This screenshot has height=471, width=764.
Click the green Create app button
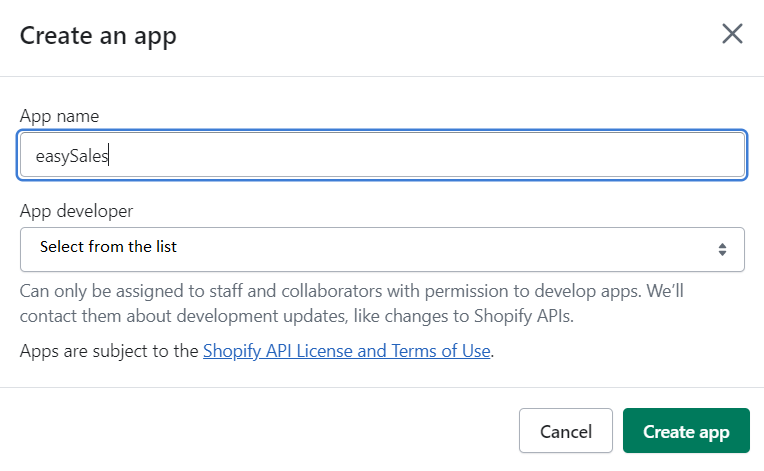tap(686, 431)
